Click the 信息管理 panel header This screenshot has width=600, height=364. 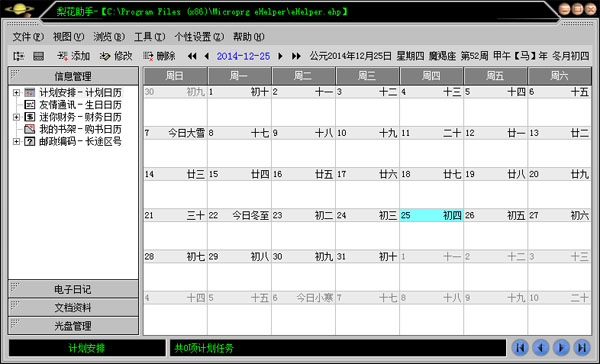(x=73, y=76)
